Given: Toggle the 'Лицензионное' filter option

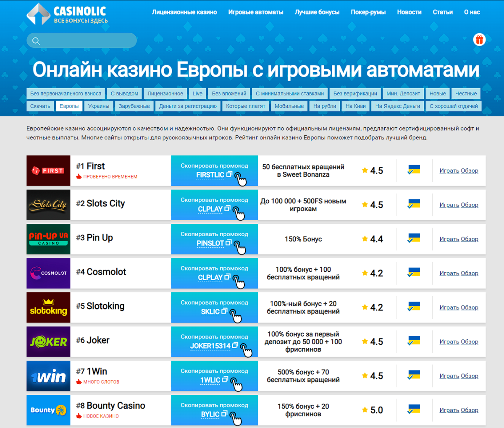Looking at the screenshot, I should [x=165, y=93].
